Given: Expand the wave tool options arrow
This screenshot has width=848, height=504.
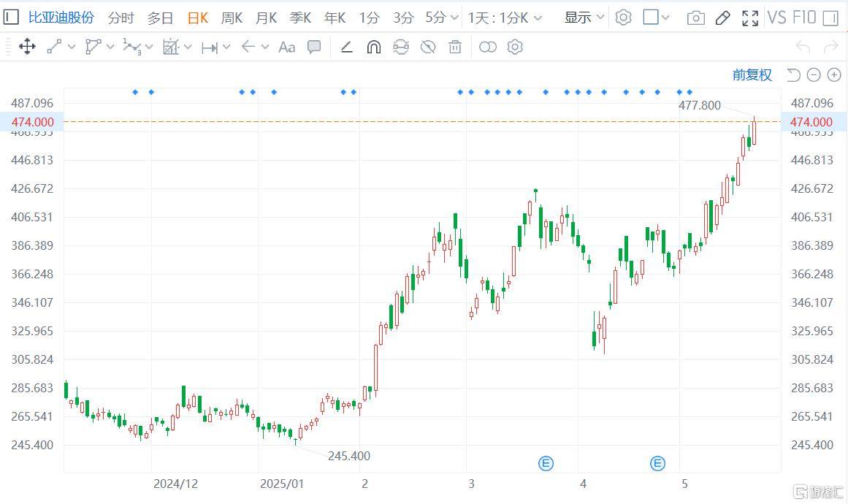Looking at the screenshot, I should click(x=149, y=47).
